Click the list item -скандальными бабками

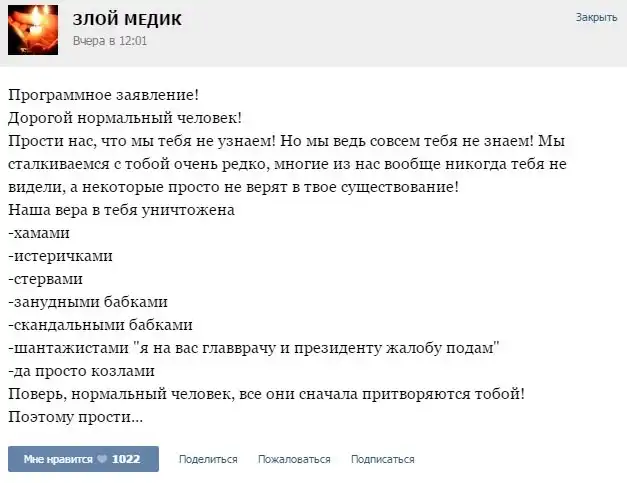[x=99, y=324]
